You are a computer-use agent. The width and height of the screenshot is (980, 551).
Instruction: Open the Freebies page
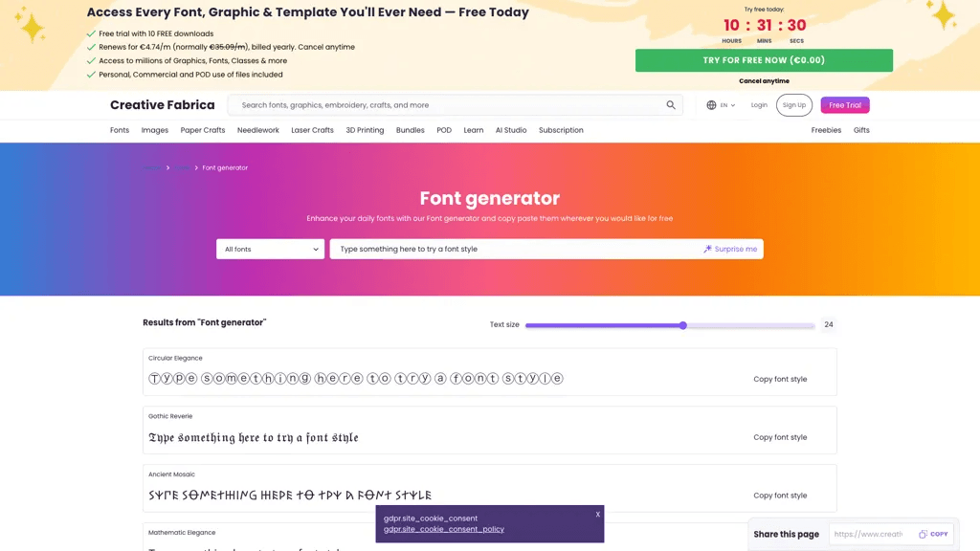[826, 130]
